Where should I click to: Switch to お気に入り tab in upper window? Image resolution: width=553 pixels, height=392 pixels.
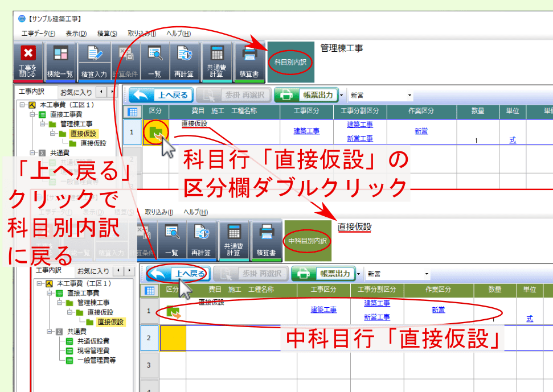(x=76, y=92)
